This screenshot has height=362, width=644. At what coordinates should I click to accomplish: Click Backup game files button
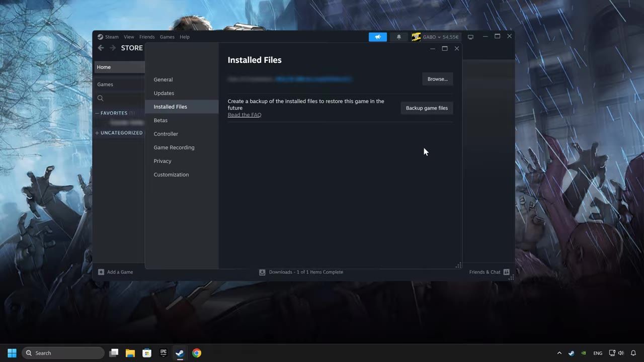point(427,108)
